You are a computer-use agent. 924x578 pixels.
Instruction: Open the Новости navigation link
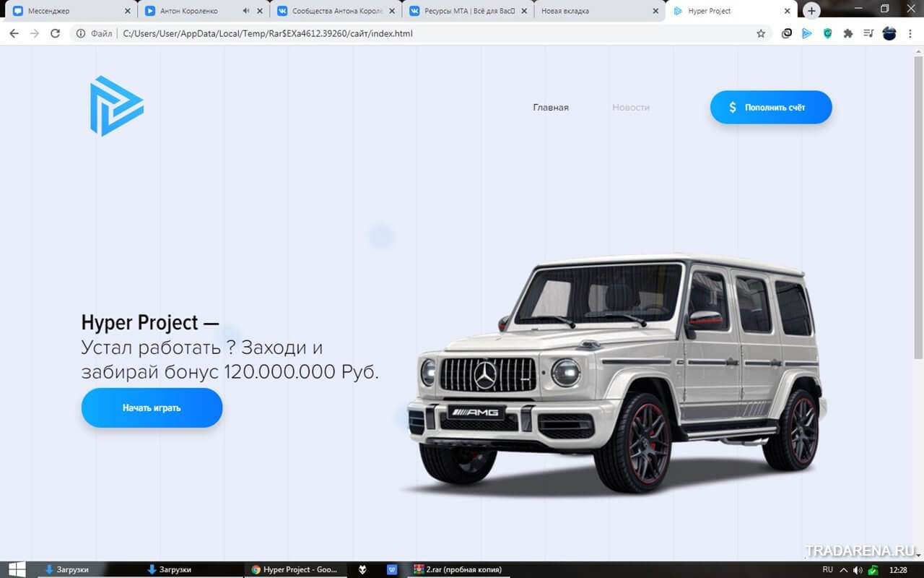tap(631, 107)
